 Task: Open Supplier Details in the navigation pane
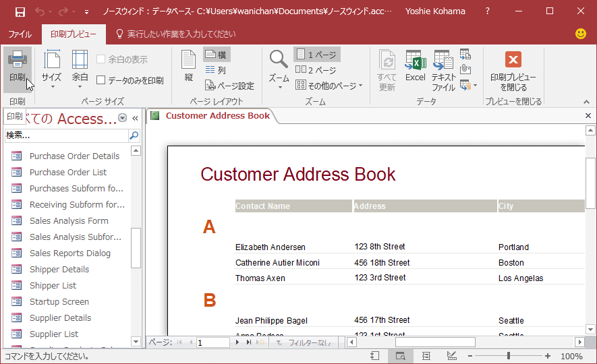60,318
